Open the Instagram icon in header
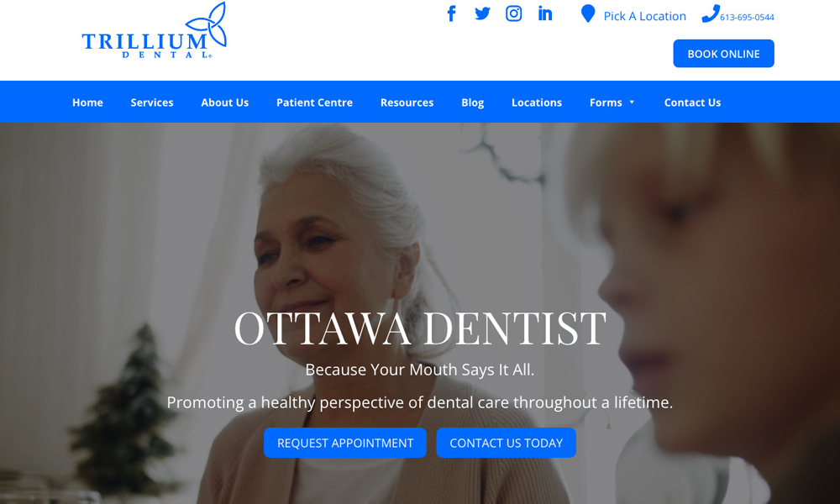840x504 pixels. (x=514, y=13)
